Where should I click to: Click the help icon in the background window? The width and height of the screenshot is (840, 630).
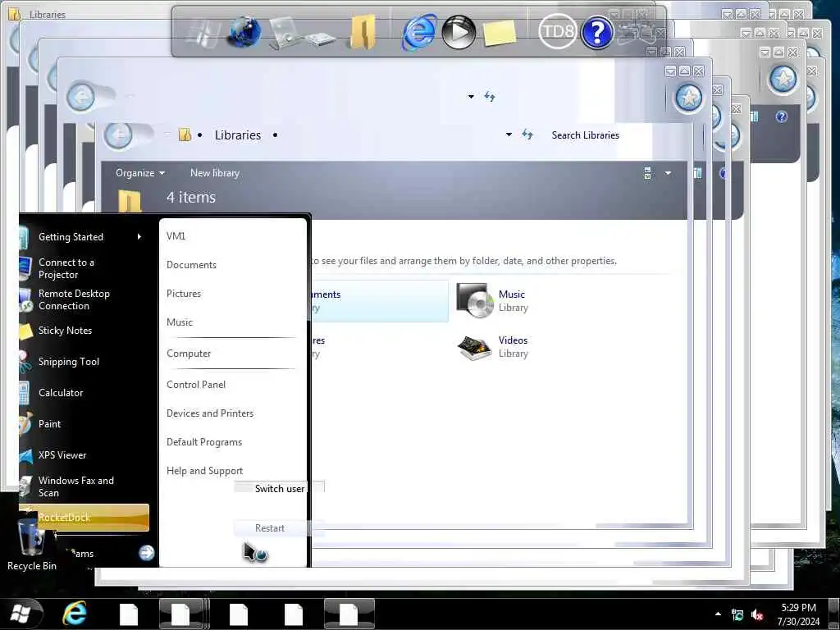782,116
